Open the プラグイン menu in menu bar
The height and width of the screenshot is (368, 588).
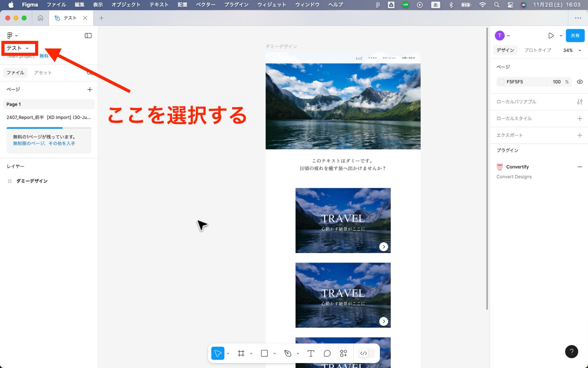[x=236, y=5]
